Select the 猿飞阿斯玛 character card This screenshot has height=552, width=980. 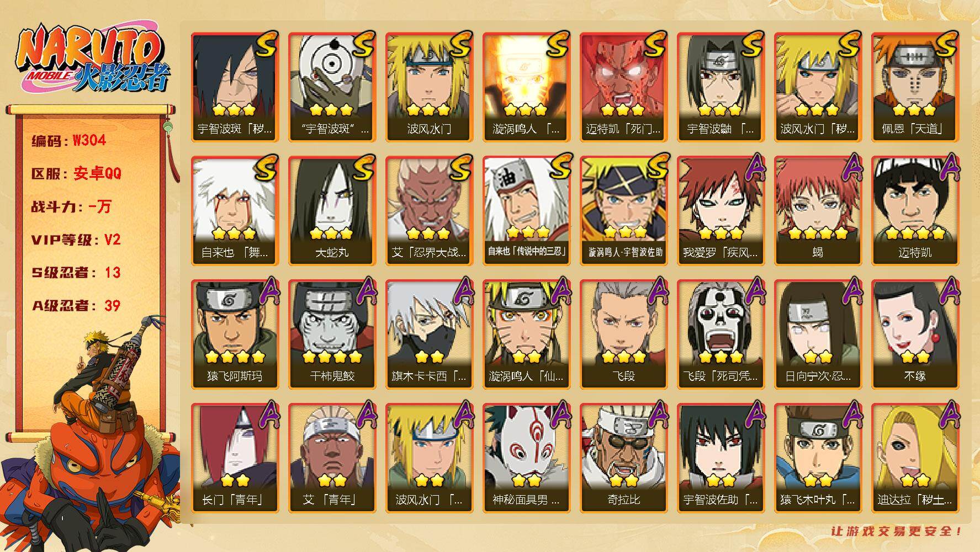pyautogui.click(x=235, y=334)
